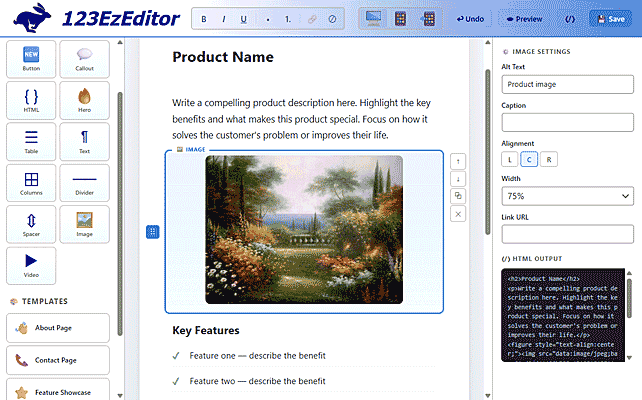
Task: Click the Undo button
Action: [470, 19]
